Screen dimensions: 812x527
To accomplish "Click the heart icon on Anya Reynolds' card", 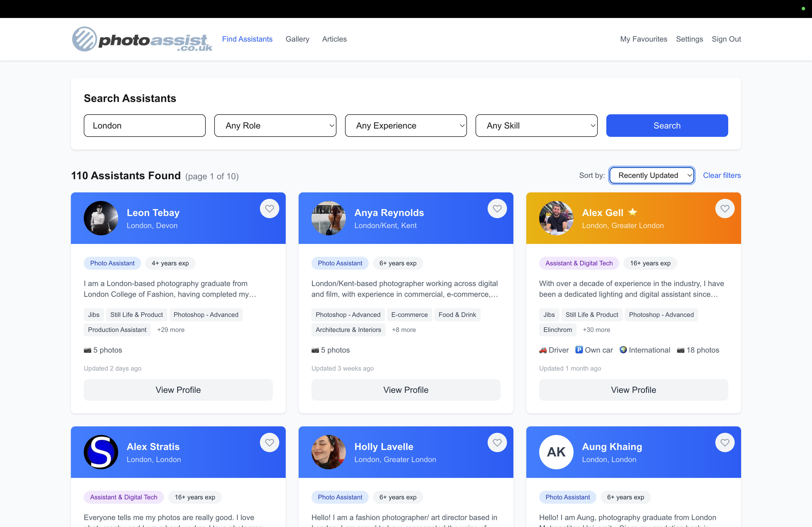I will pyautogui.click(x=497, y=208).
